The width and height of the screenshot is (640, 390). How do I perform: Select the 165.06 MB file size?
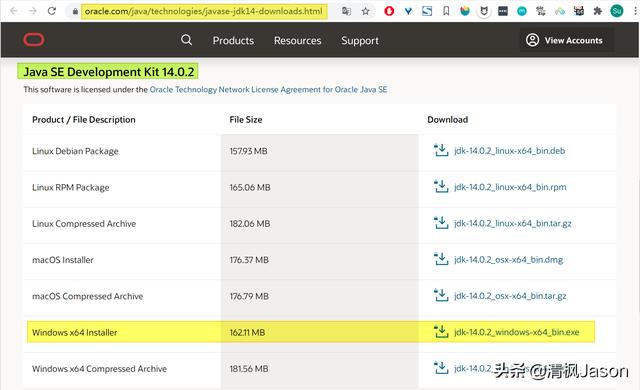250,187
